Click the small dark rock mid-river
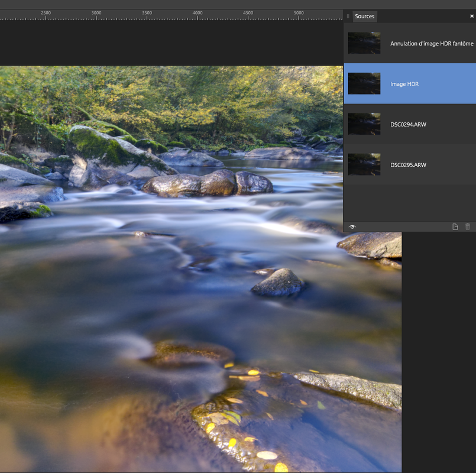This screenshot has height=473, width=476. coord(279,283)
